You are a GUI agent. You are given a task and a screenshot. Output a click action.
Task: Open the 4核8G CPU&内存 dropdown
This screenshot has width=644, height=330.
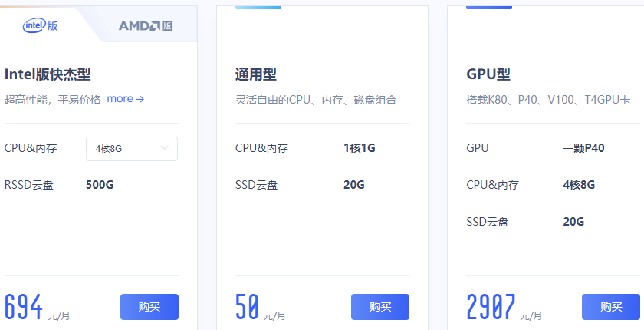coord(132,149)
